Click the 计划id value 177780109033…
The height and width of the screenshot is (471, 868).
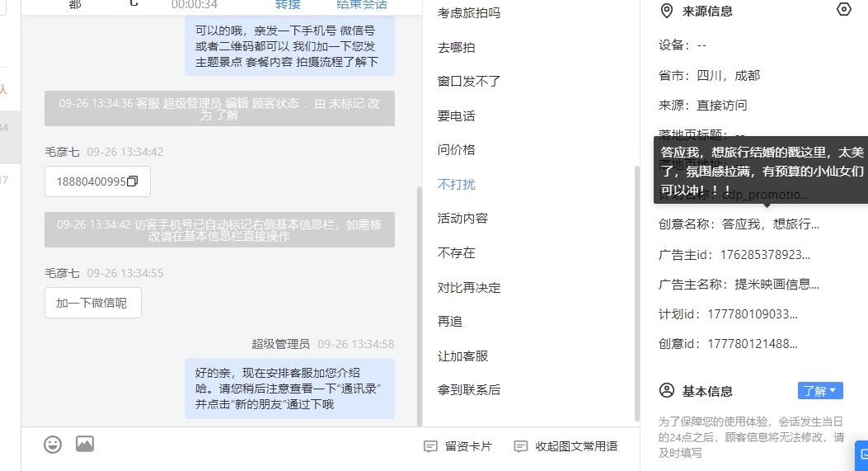pyautogui.click(x=753, y=314)
